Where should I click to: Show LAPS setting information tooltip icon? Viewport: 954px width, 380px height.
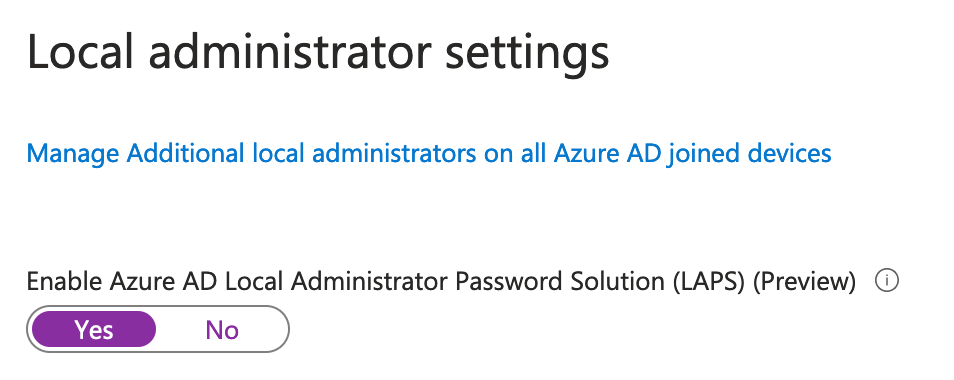coord(886,281)
